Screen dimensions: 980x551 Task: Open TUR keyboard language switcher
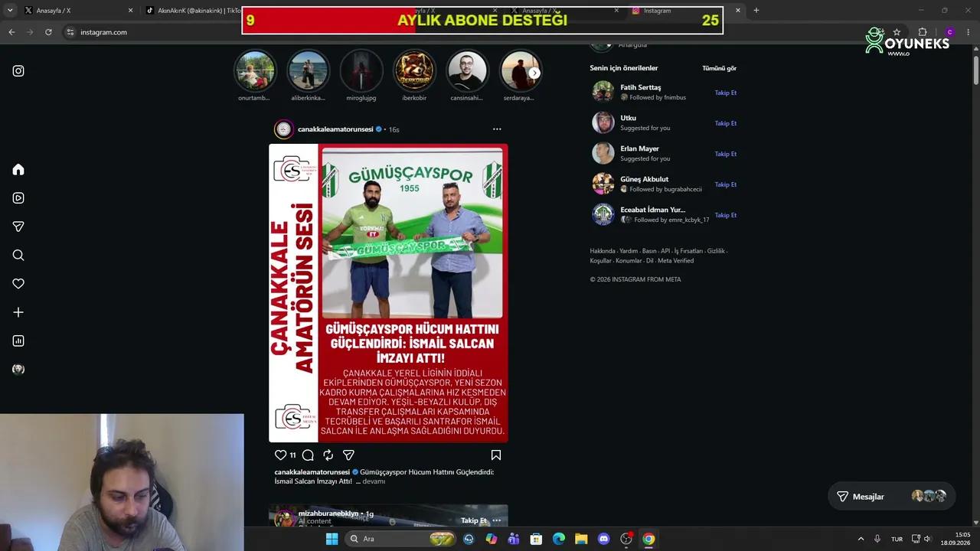897,539
